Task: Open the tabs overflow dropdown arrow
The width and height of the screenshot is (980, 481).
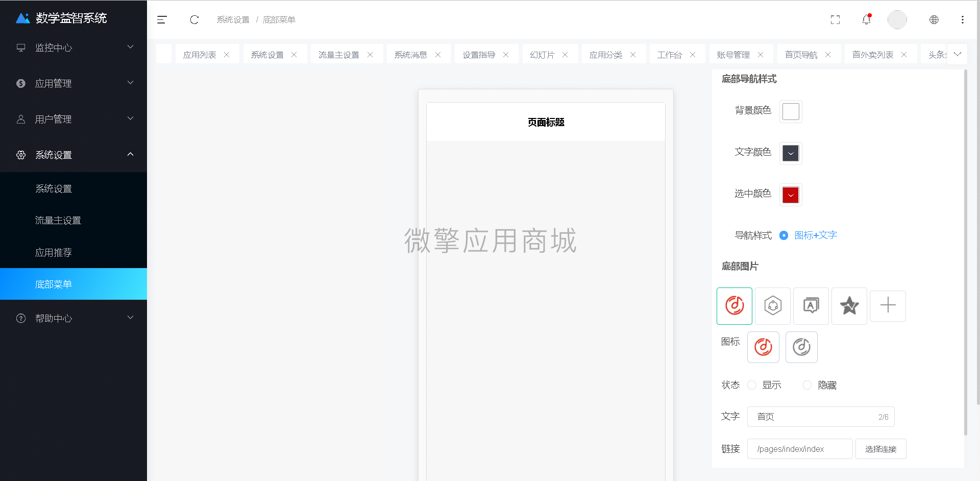Action: click(957, 54)
